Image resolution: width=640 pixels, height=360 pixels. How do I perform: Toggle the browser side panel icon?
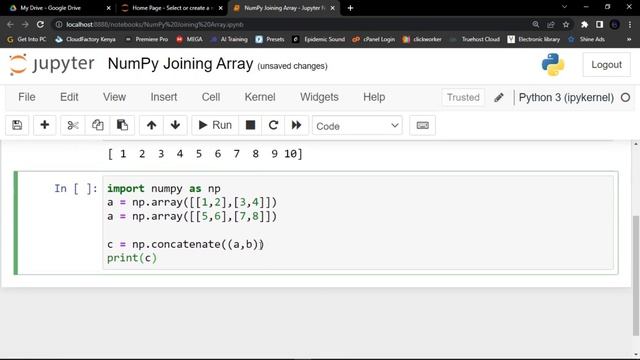599,24
